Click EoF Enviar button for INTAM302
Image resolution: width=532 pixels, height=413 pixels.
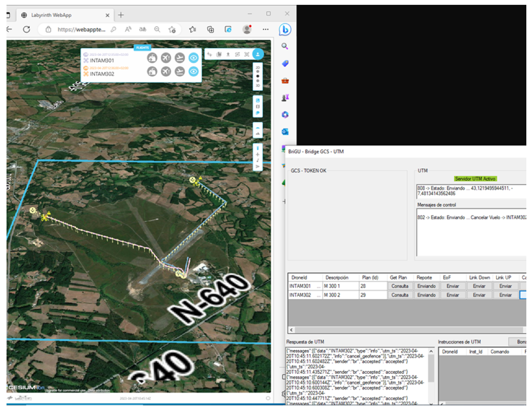453,295
